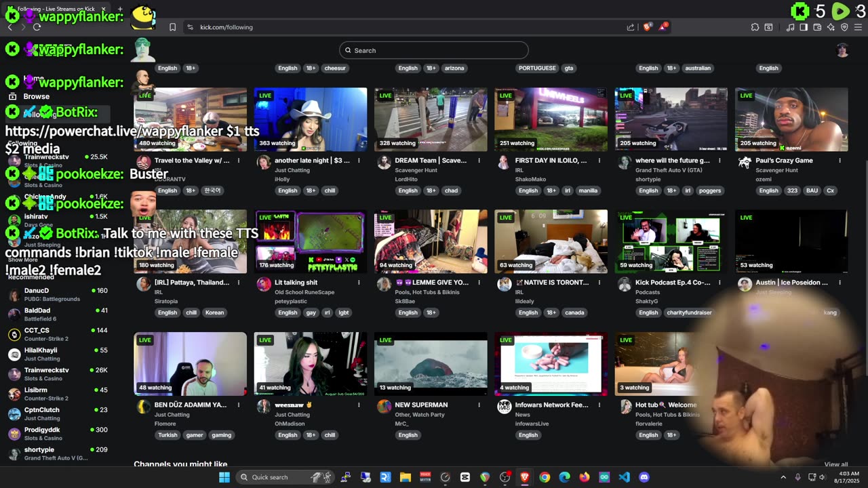Select CptnClutch in the sidebar
Screen dimensions: 868x488
click(x=58, y=413)
